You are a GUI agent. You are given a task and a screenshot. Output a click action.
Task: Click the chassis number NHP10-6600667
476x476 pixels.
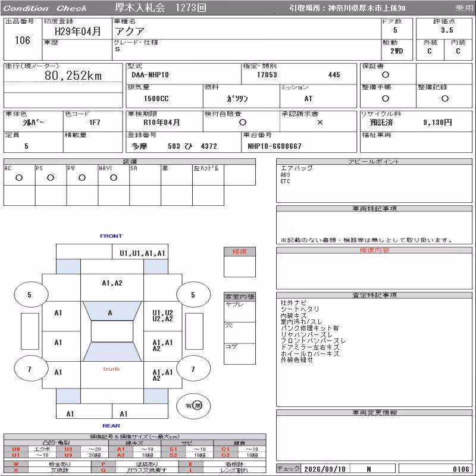(x=274, y=146)
